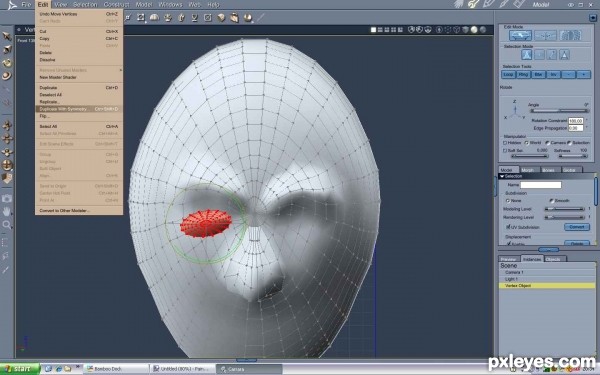The height and width of the screenshot is (375, 600).
Task: Choose the bright shaded sphere display mode
Action: click(x=474, y=29)
